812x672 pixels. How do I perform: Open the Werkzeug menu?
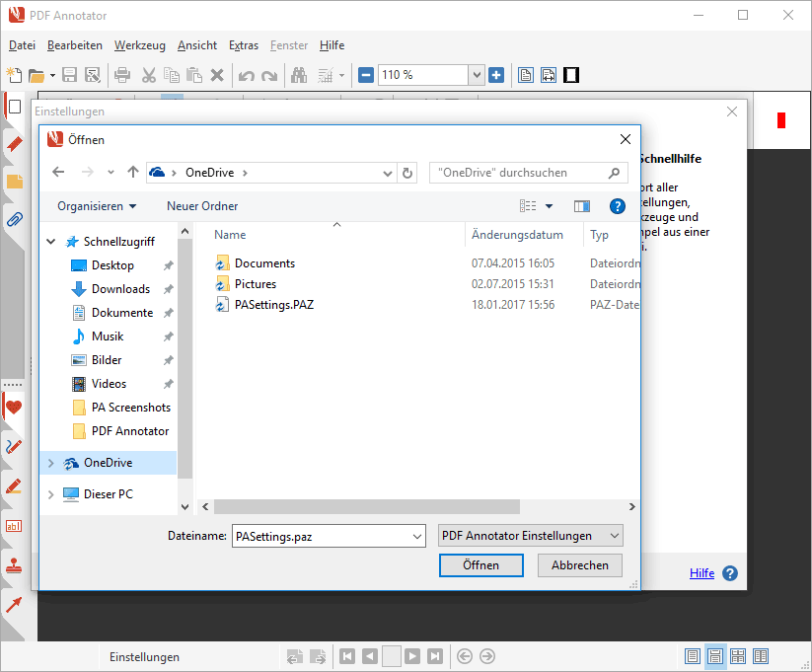tap(139, 45)
